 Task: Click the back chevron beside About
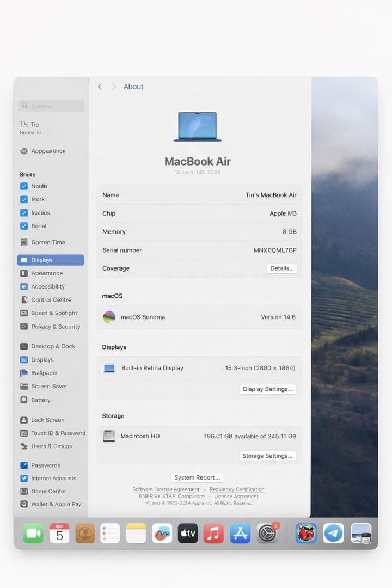(x=100, y=87)
